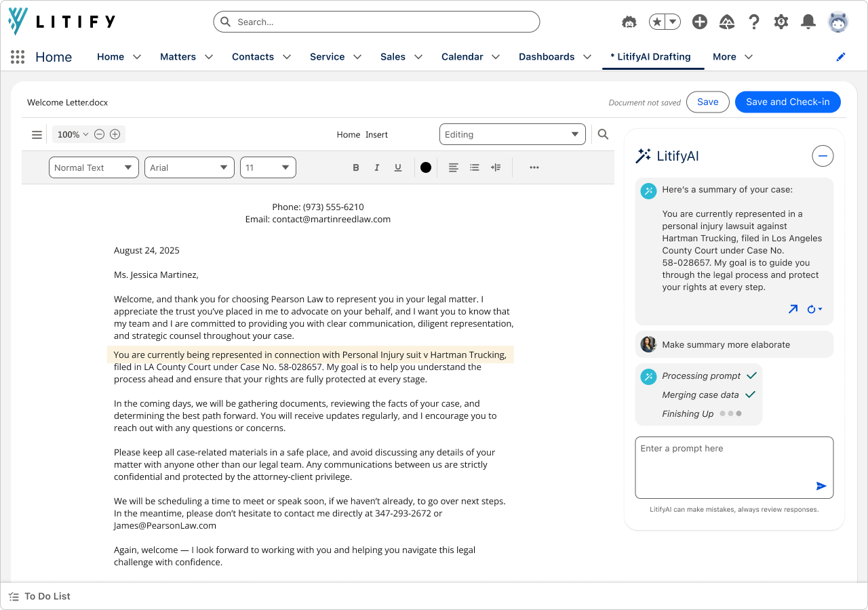The image size is (868, 610).
Task: Open the Editing mode dropdown
Action: click(x=513, y=134)
